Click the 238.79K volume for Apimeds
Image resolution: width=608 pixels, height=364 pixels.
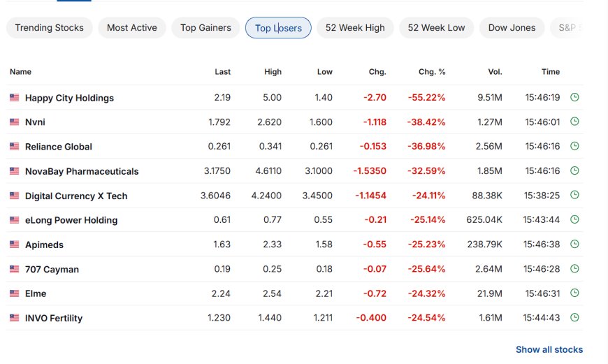point(485,245)
